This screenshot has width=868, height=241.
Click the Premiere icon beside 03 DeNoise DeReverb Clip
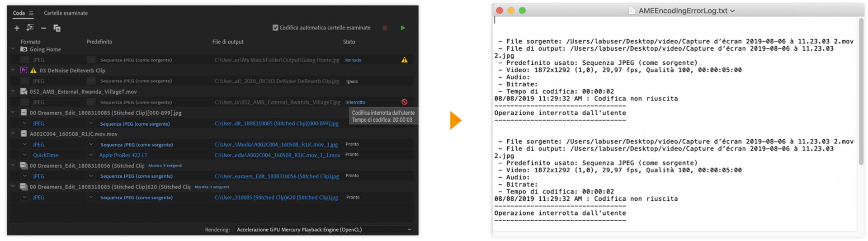click(24, 70)
